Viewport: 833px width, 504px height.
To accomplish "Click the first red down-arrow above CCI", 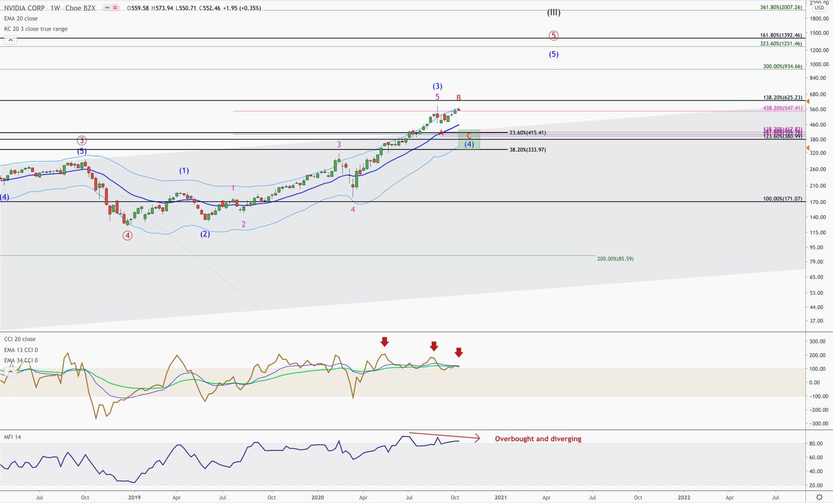I will (384, 342).
